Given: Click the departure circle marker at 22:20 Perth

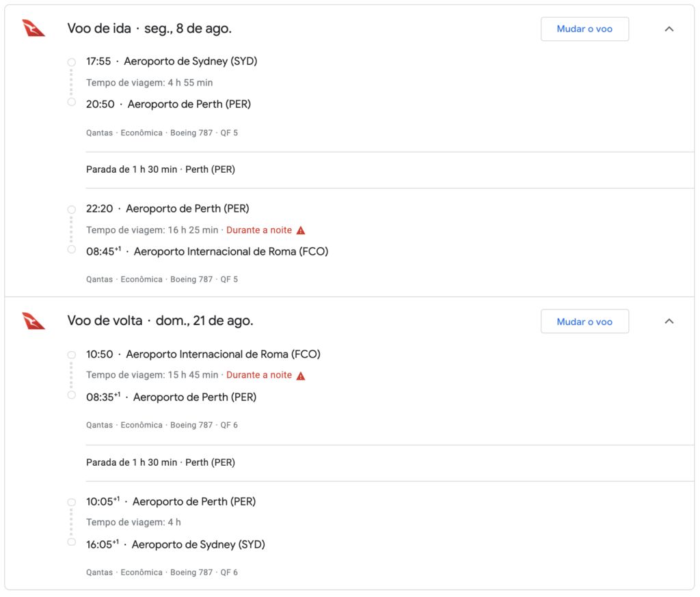Looking at the screenshot, I should coord(71,209).
